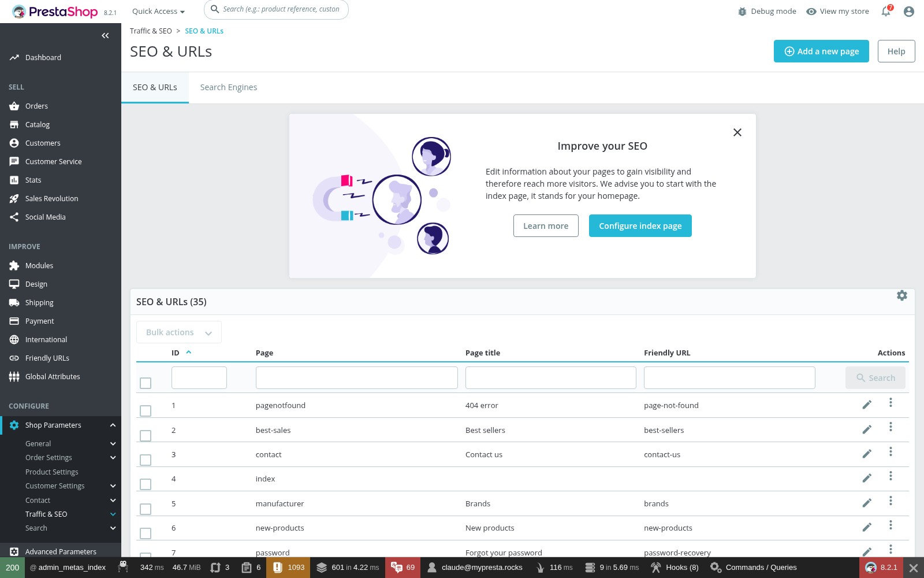Expand the General submenu

tap(113, 444)
